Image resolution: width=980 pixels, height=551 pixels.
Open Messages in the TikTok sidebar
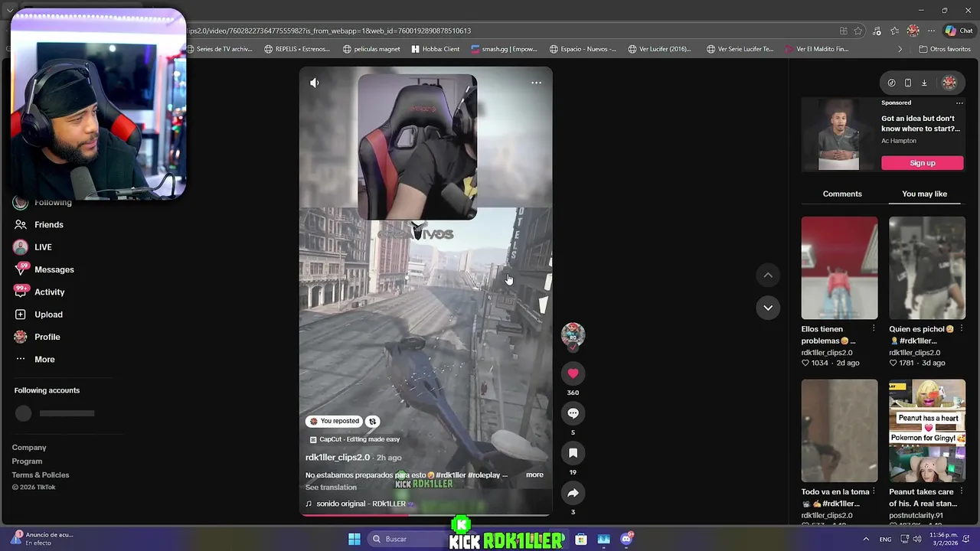pyautogui.click(x=54, y=269)
